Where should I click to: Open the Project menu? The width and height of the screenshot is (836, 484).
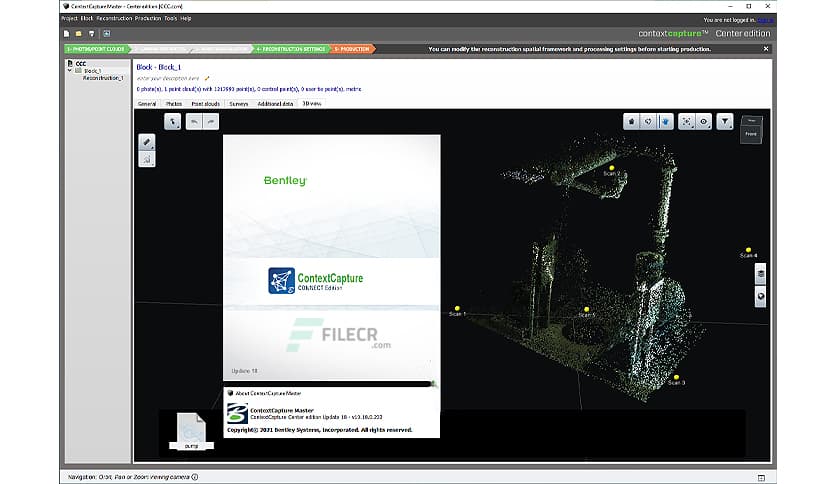point(69,19)
